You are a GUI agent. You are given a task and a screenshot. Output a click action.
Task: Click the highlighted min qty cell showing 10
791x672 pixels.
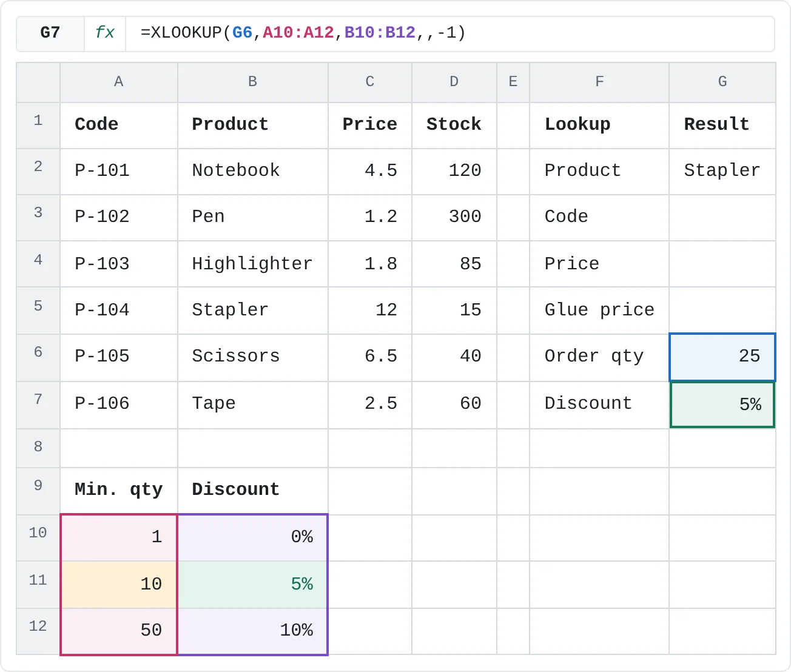pos(119,585)
